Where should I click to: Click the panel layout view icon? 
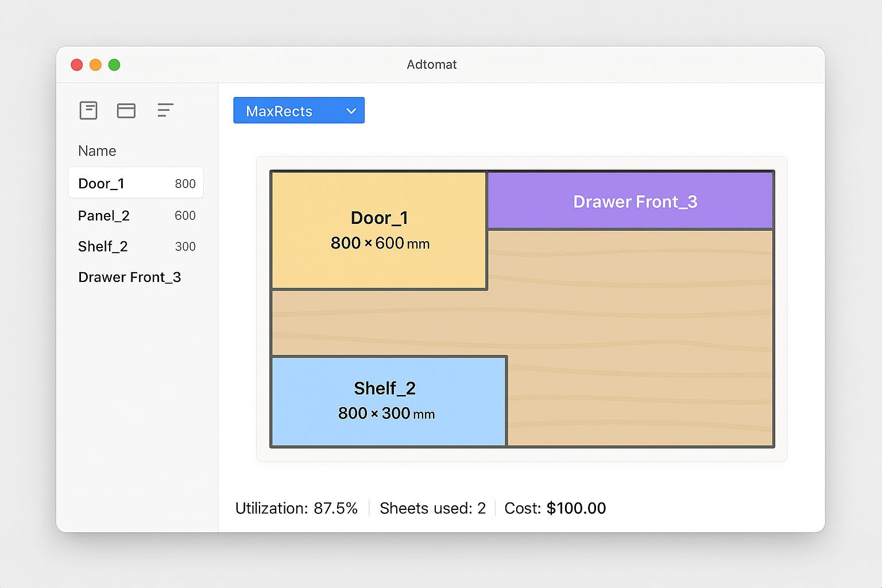(x=126, y=110)
